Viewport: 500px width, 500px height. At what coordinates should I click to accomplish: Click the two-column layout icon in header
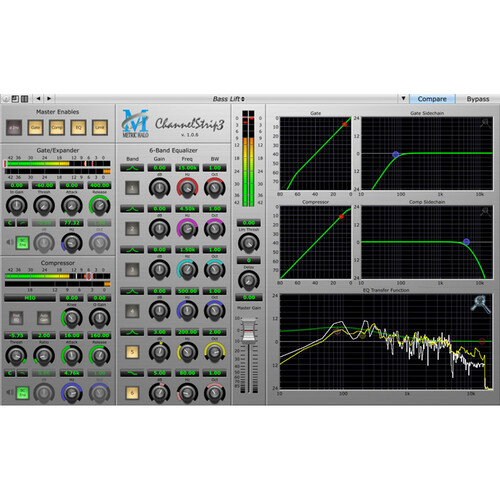[x=24, y=99]
